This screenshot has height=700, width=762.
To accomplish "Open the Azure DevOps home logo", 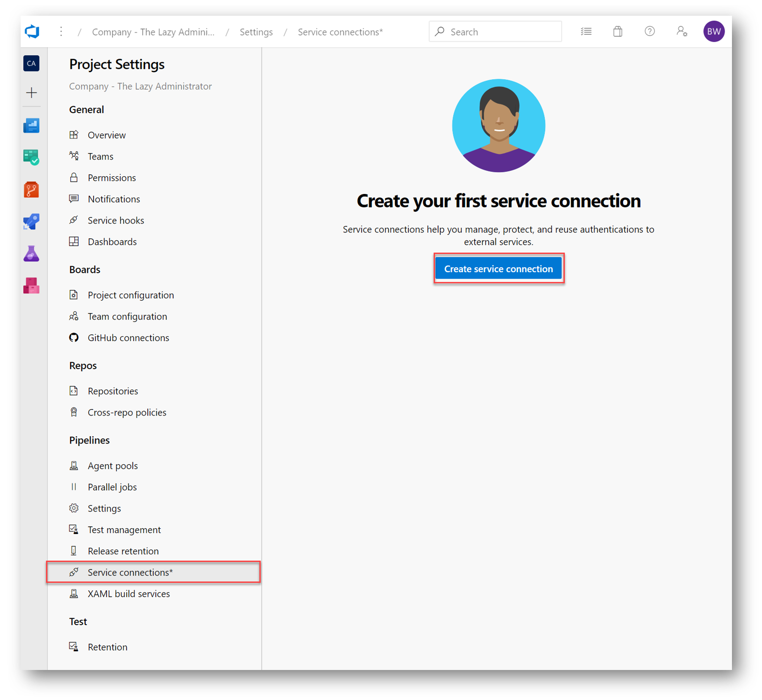I will click(32, 32).
